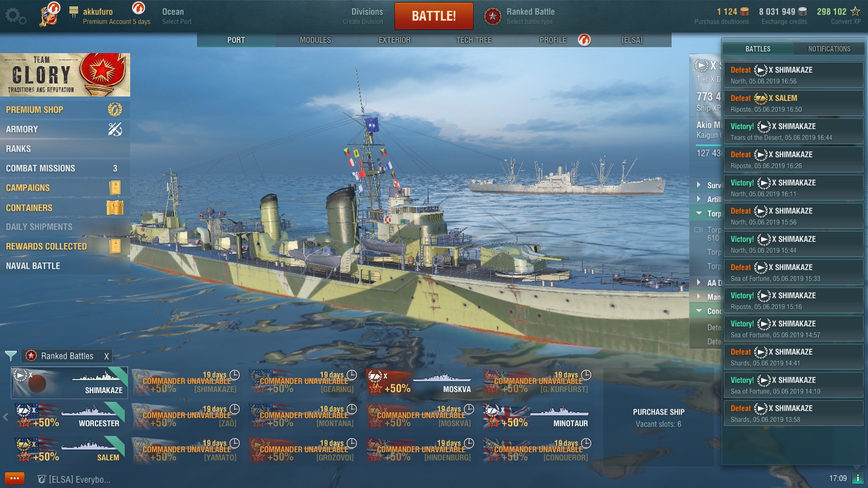Open the Containers crate icon

coord(115,208)
